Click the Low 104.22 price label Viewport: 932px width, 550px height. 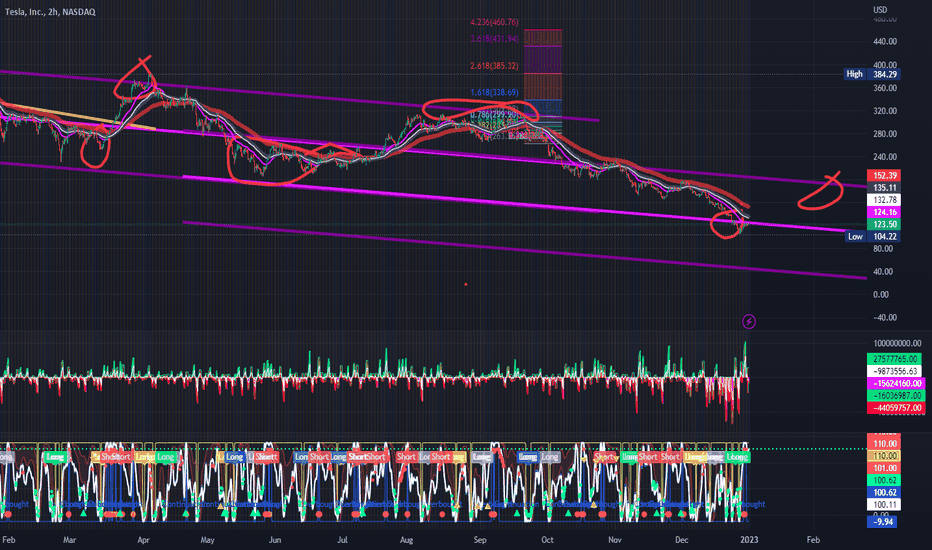click(872, 237)
